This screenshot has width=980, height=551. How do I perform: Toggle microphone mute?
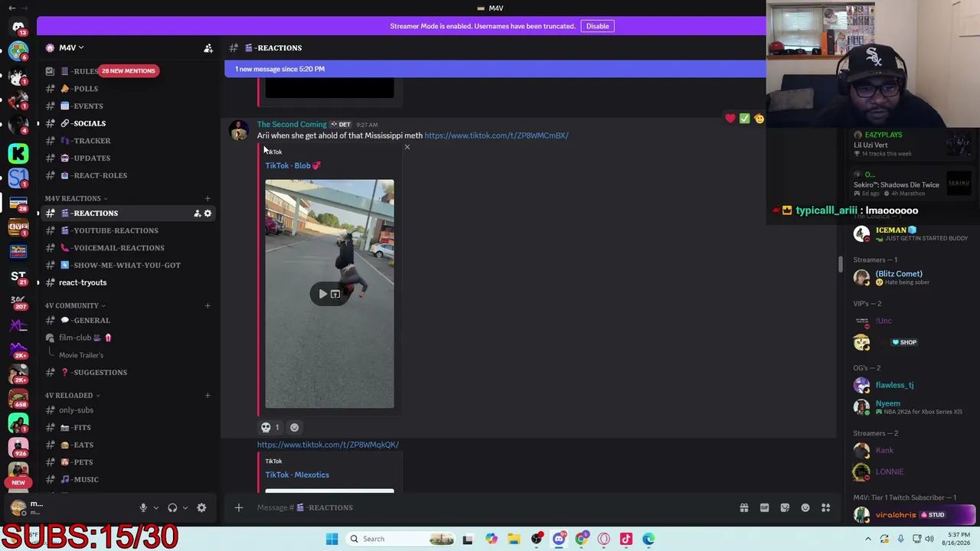[x=143, y=507]
